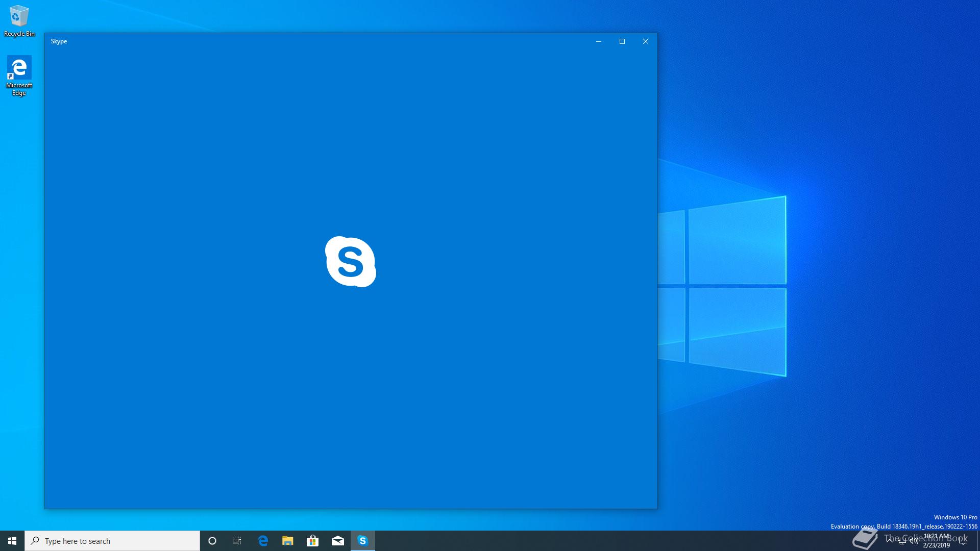Click the Skype title bar text
This screenshot has height=551, width=980.
point(59,41)
